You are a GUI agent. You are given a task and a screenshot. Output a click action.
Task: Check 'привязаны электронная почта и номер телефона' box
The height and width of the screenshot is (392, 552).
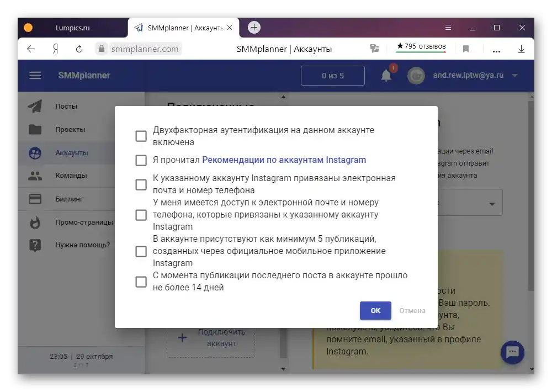click(x=141, y=184)
